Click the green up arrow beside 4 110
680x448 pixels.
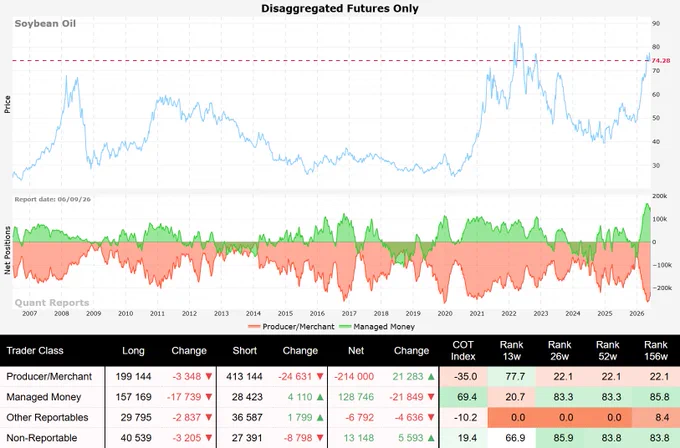[320, 396]
